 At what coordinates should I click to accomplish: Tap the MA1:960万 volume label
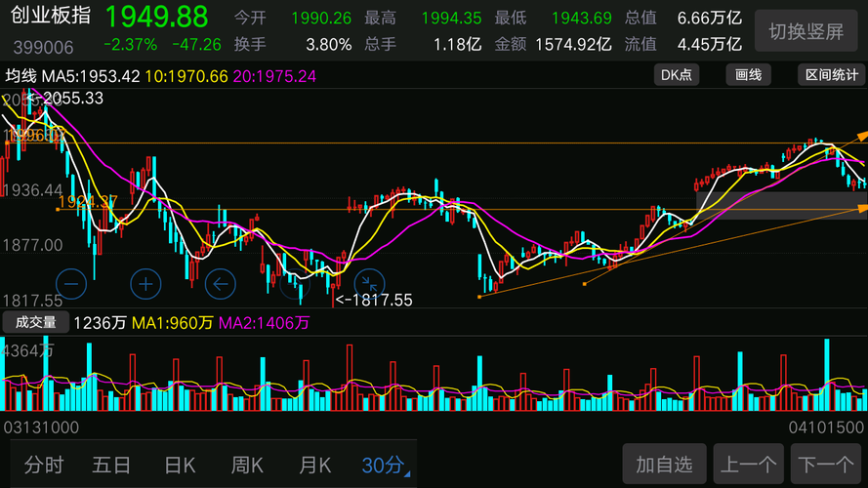172,323
